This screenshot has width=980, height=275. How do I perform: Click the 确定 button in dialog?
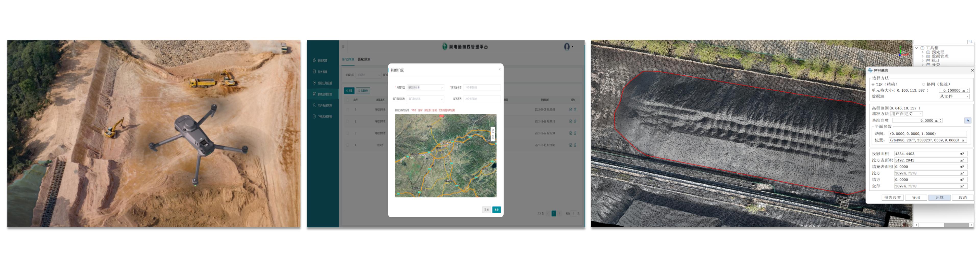(x=496, y=210)
